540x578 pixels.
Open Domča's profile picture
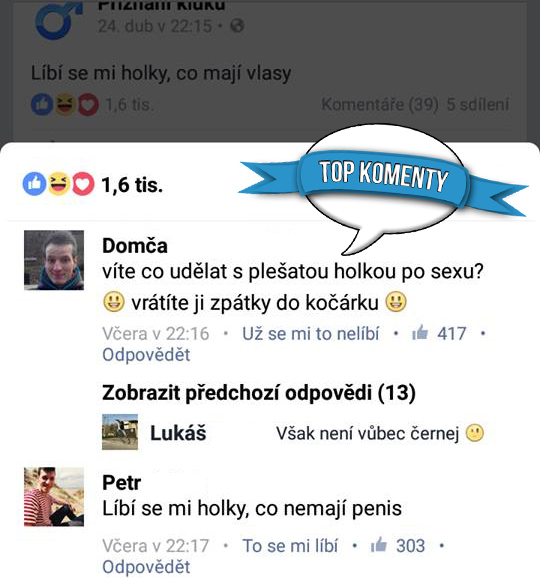point(54,260)
